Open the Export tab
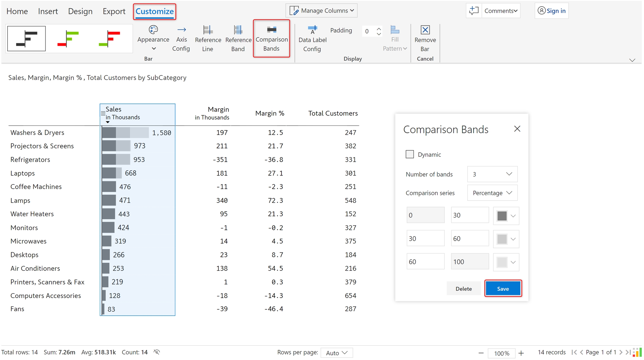 [x=114, y=11]
